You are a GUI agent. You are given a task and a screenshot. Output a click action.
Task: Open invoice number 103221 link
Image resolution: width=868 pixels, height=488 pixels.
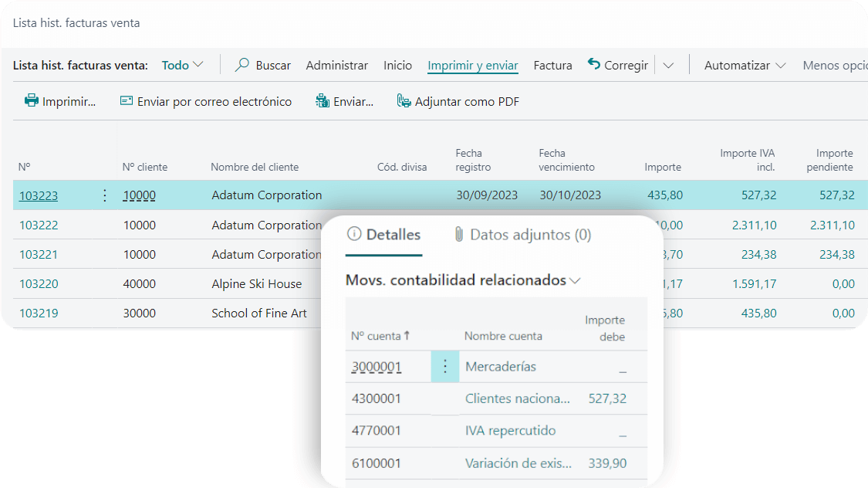[39, 254]
